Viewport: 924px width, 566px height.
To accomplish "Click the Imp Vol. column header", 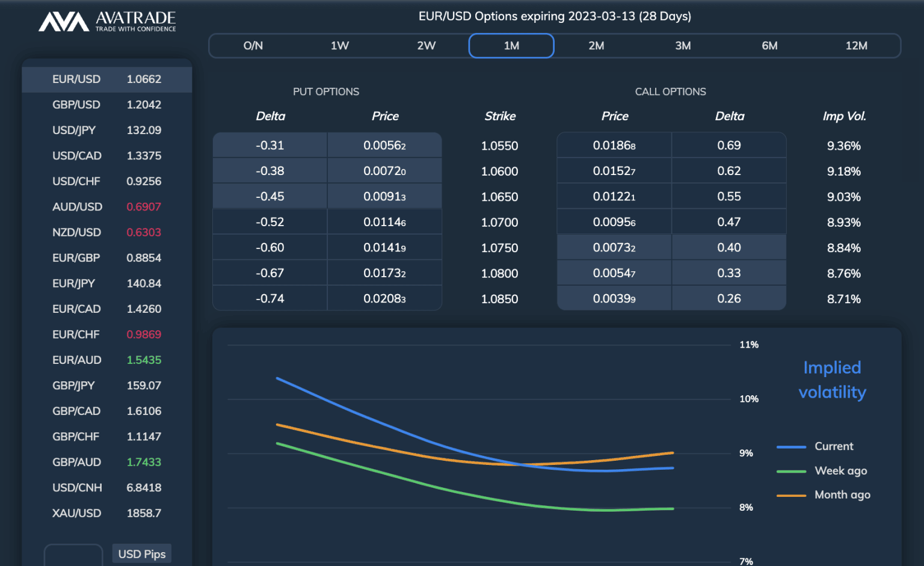I will pos(844,116).
